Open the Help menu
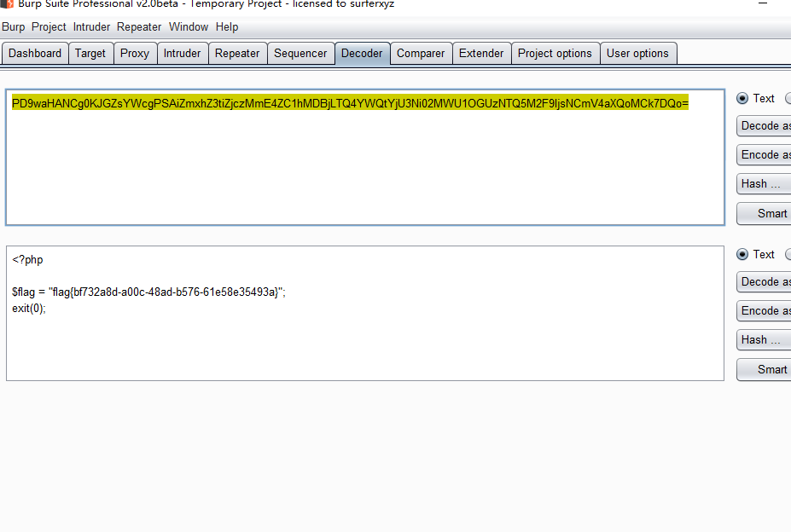 point(226,26)
